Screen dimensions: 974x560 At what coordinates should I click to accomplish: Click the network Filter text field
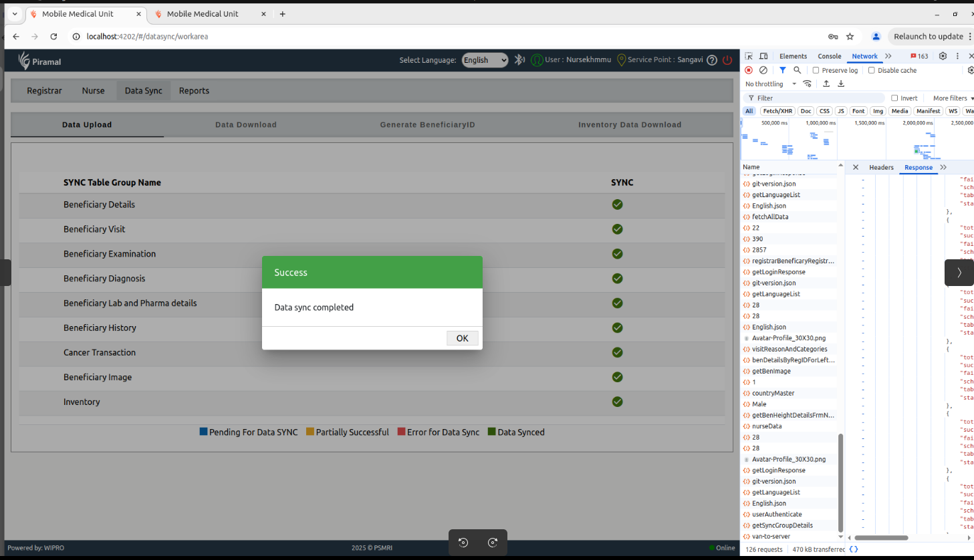coord(816,98)
